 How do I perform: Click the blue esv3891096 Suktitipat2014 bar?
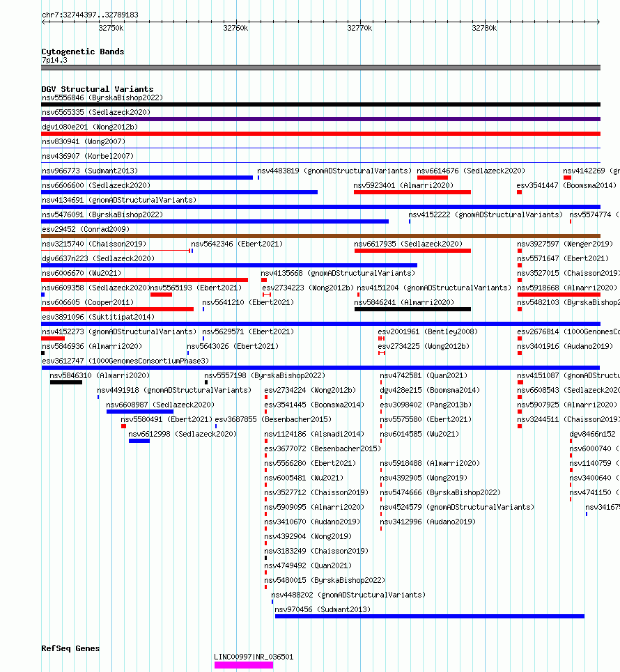320,324
